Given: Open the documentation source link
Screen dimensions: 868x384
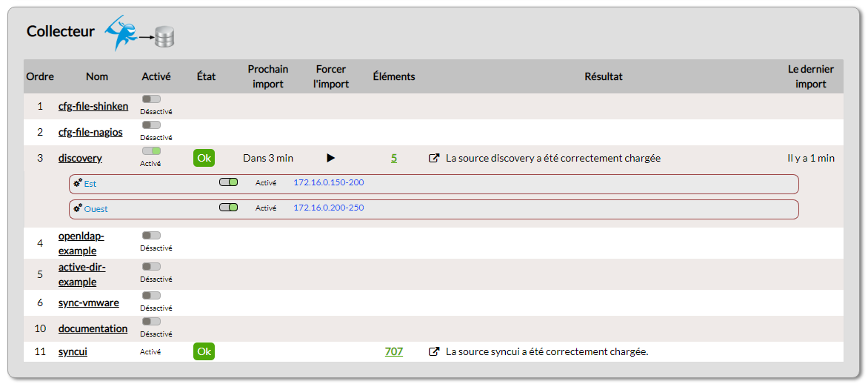Looking at the screenshot, I should [x=93, y=328].
